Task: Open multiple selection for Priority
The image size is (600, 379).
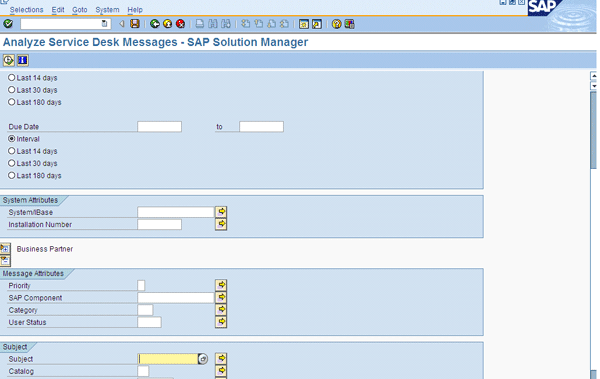Action: click(221, 285)
